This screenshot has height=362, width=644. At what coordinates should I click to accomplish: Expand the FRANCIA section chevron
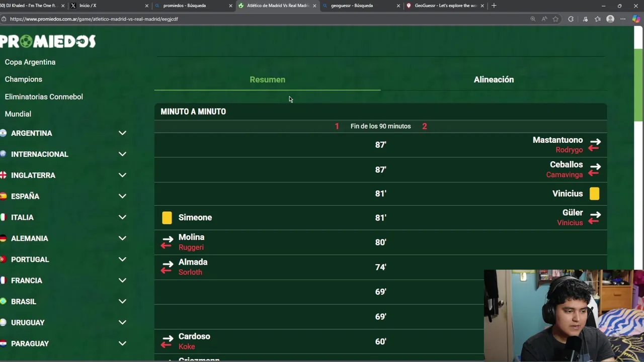tap(122, 280)
